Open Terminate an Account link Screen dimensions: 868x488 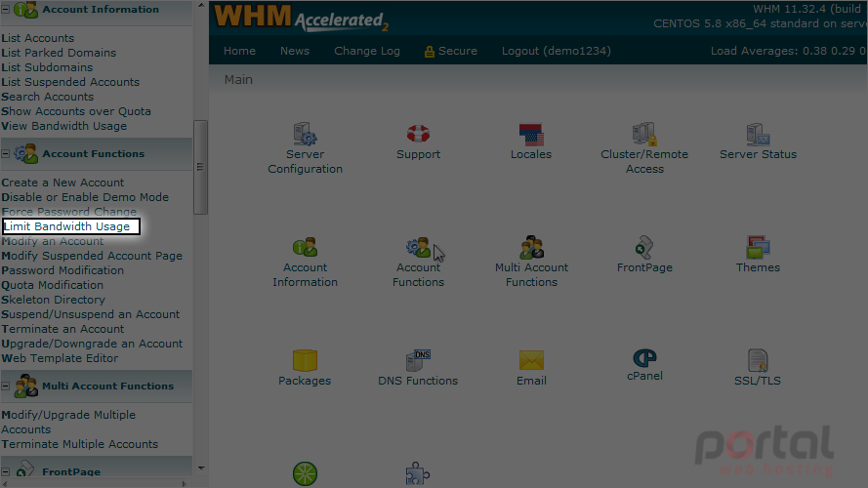[x=62, y=329]
